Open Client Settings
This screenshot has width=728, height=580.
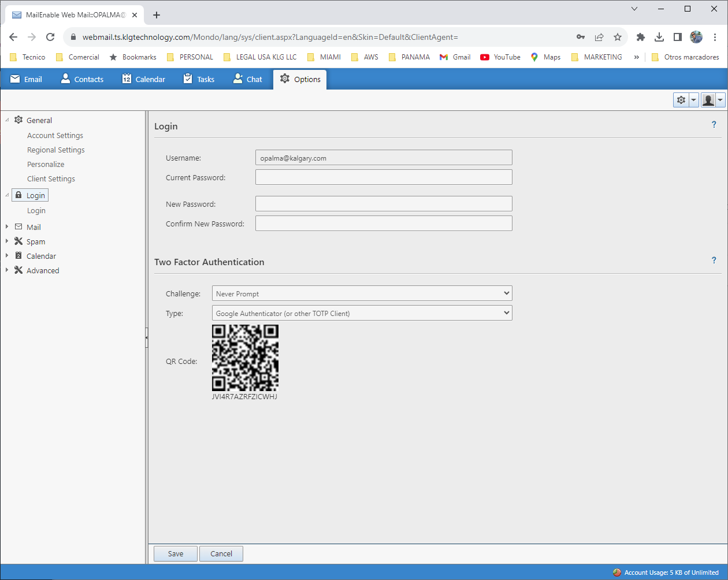coord(51,179)
